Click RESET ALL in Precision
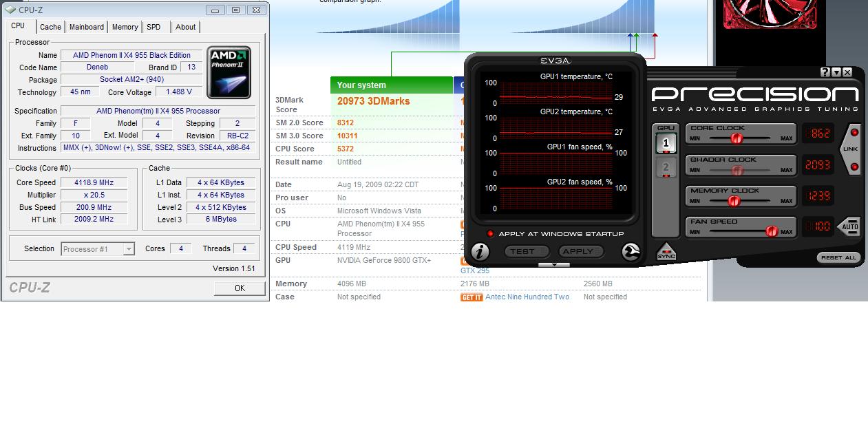This screenshot has width=868, height=437. tap(839, 257)
